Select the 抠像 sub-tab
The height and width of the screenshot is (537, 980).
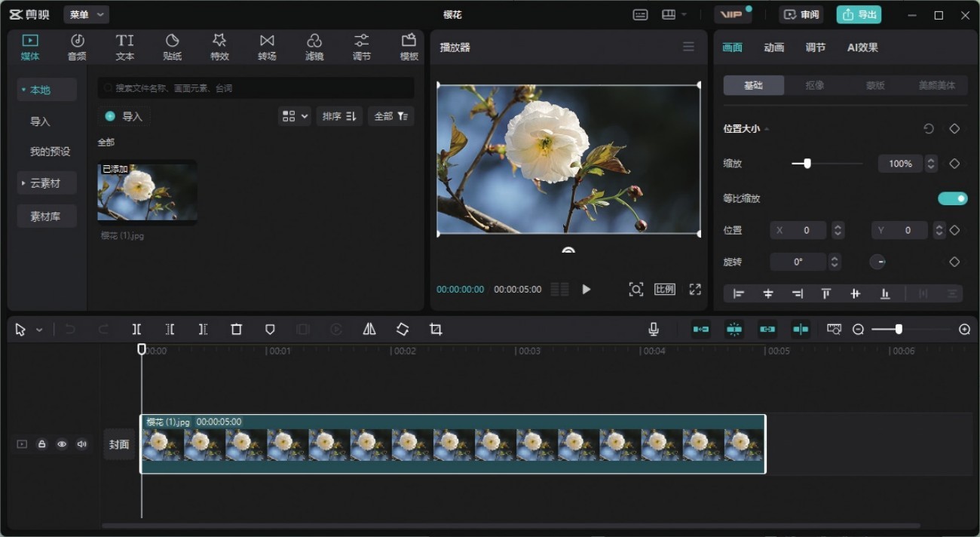814,85
